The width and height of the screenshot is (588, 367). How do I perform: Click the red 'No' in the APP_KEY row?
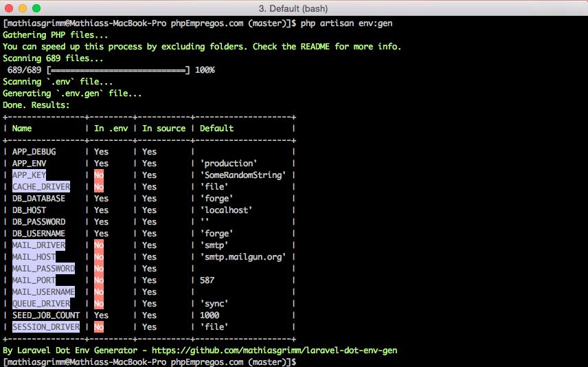99,175
